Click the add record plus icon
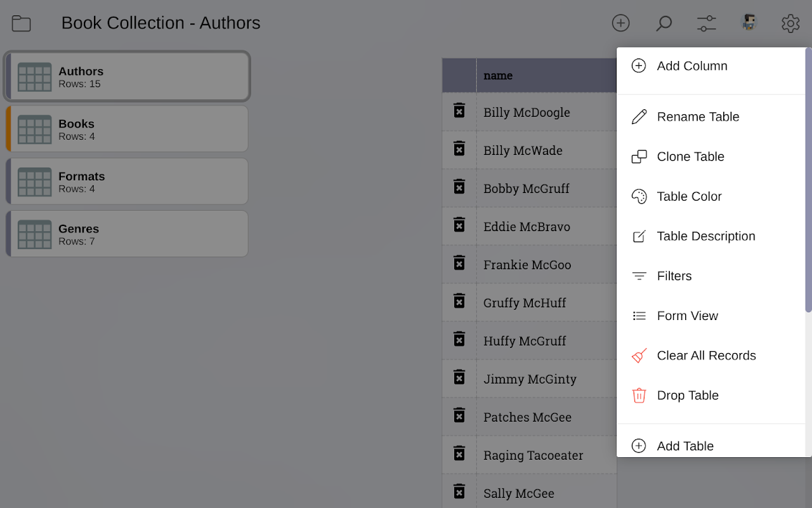 click(620, 23)
